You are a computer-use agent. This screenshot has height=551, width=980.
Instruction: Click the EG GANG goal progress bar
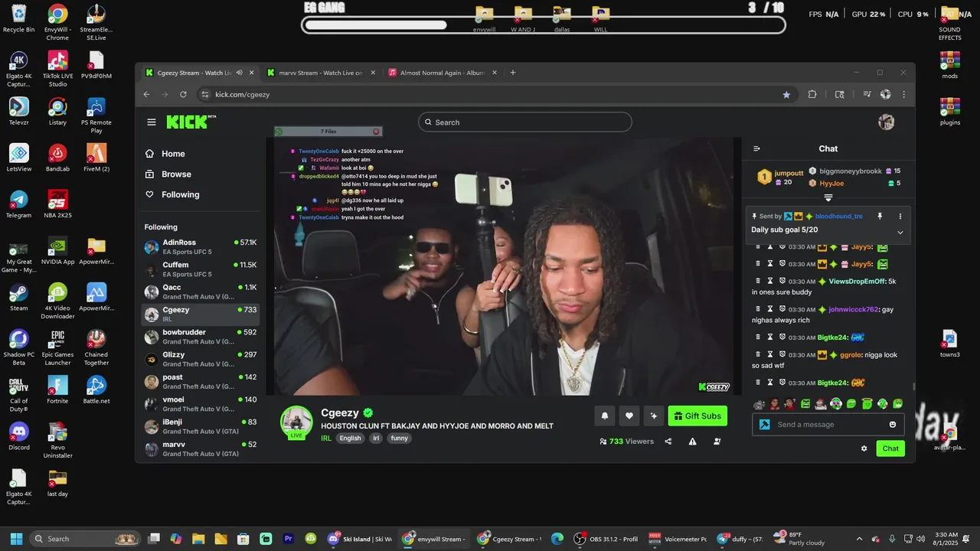pos(544,25)
